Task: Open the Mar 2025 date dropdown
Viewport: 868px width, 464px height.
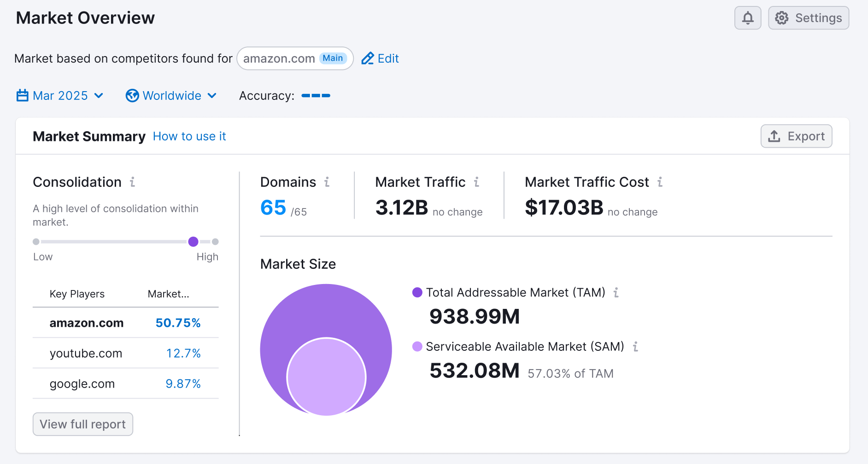Action: 60,95
